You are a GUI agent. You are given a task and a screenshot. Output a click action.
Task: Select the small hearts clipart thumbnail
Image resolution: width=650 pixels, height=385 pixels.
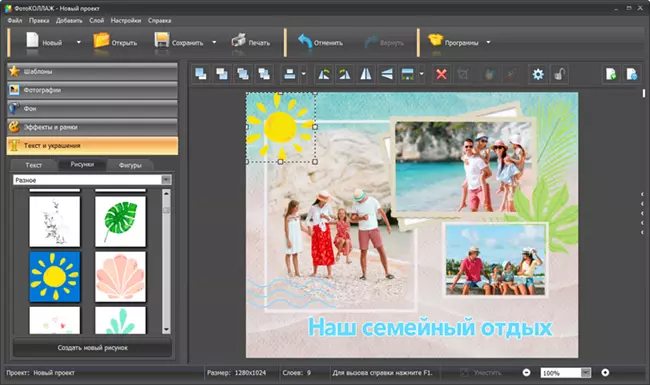[x=55, y=320]
